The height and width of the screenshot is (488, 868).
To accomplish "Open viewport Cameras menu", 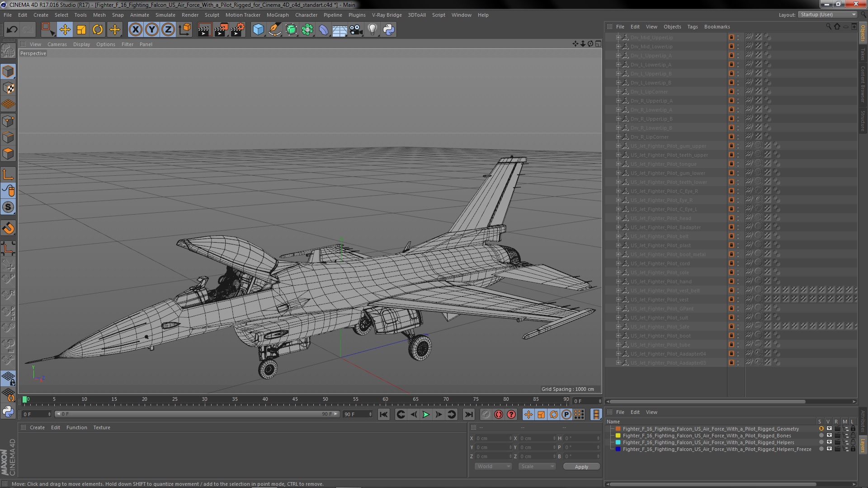I will (x=57, y=44).
